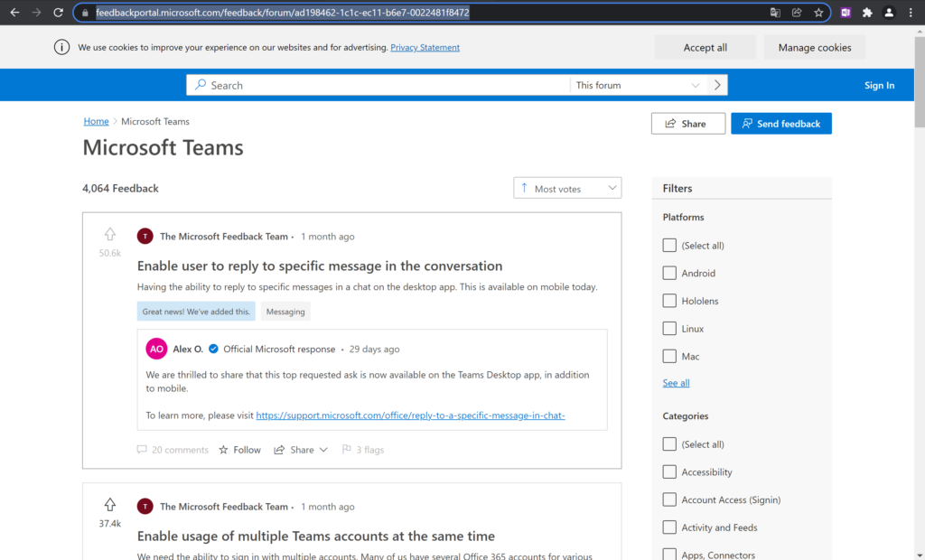Click the page vertical scrollbar thumb
The image size is (925, 560).
pos(920,81)
